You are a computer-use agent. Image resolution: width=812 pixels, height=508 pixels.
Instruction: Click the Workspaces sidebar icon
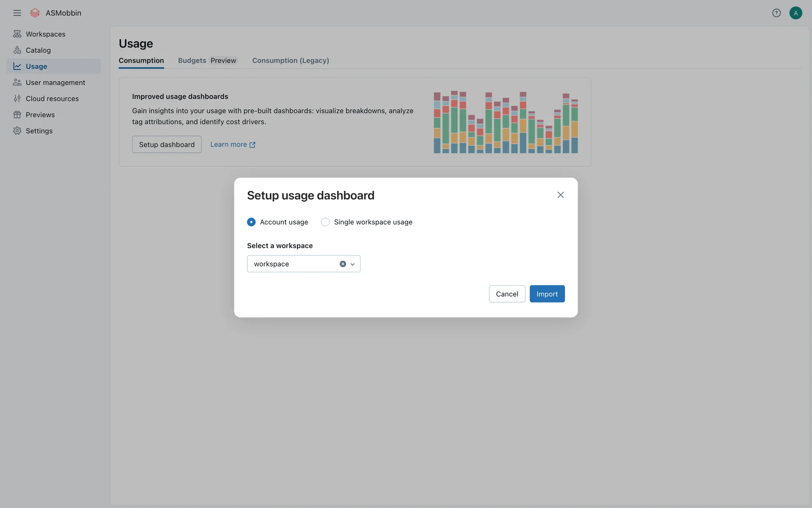17,34
